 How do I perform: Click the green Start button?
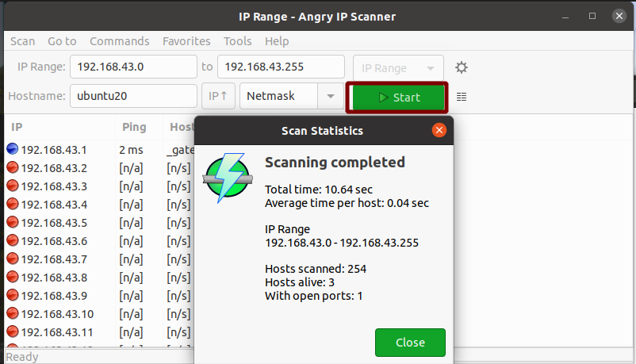[399, 98]
